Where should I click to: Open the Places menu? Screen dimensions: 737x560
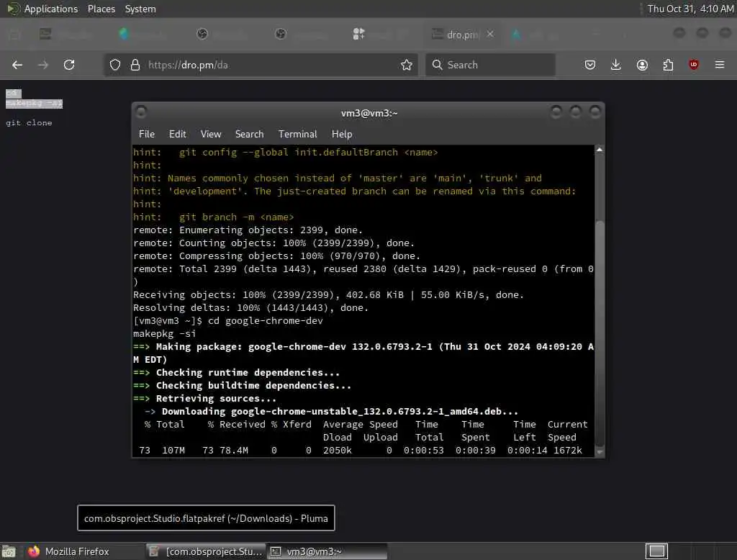(101, 9)
